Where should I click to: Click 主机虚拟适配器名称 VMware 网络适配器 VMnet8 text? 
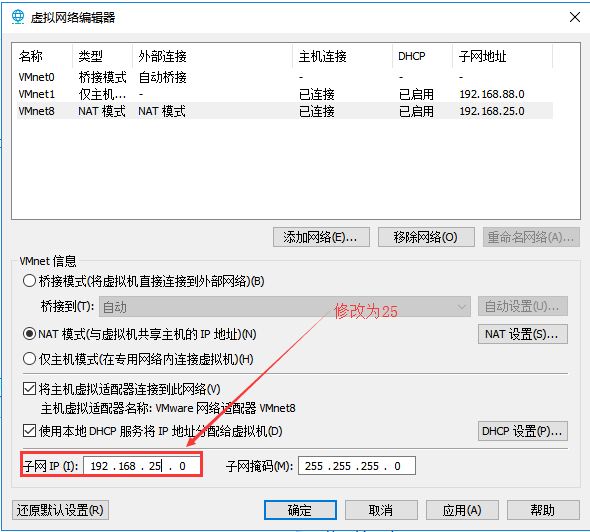(x=168, y=408)
